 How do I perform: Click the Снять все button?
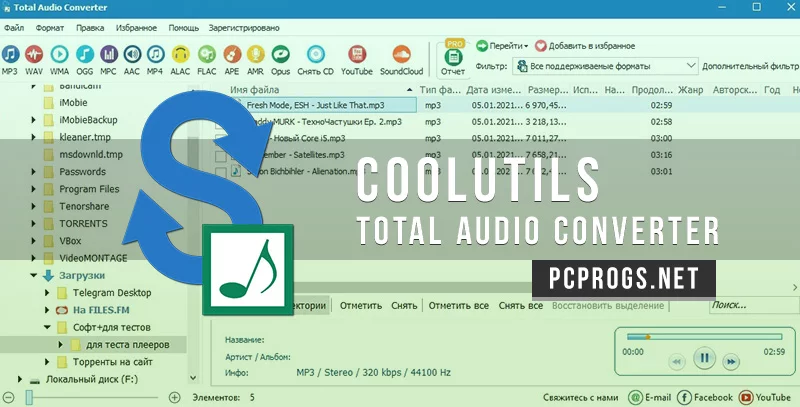(x=520, y=306)
